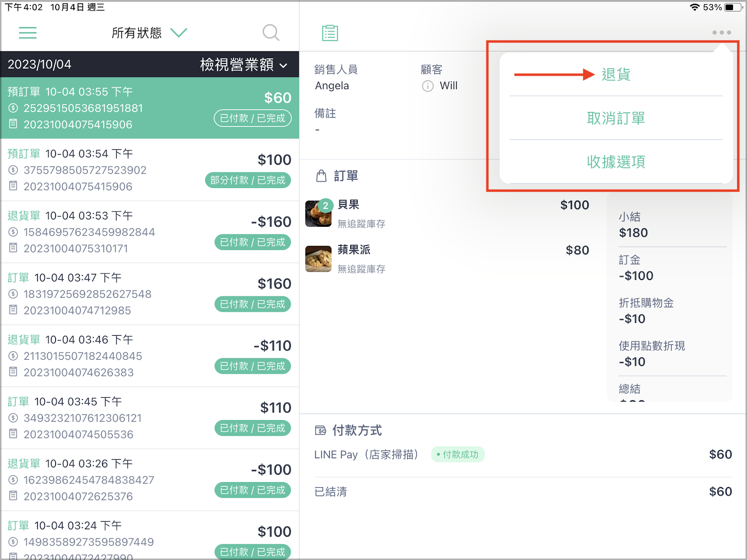Screen dimensions: 747x560
Task: Tap the -$100 amount on 03:26 return
Action: 271,469
